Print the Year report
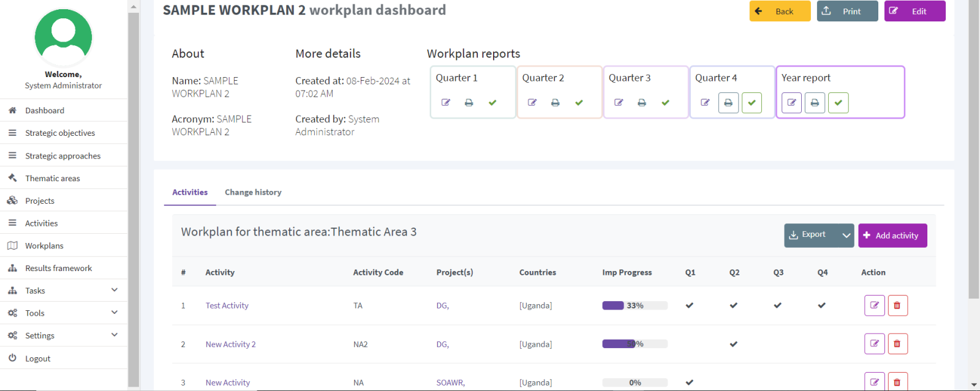 [x=815, y=103]
